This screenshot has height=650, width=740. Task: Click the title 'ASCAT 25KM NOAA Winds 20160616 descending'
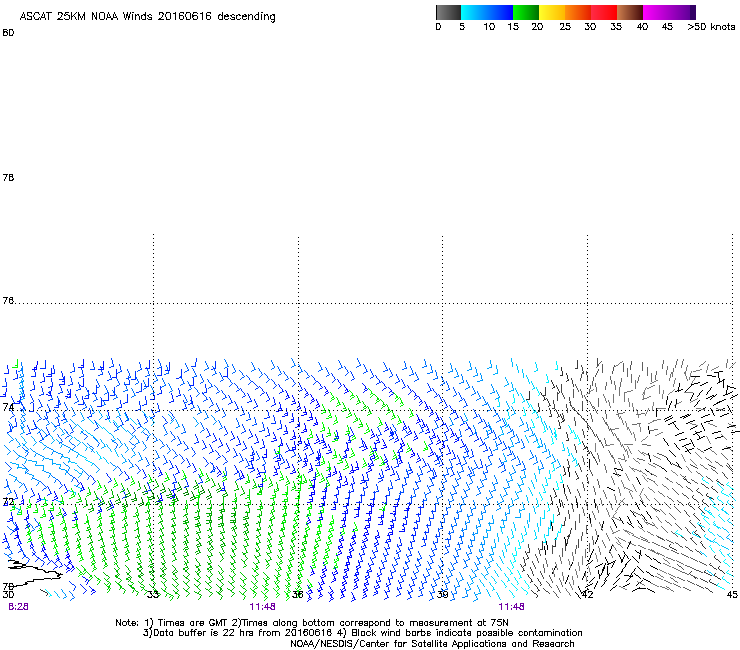pyautogui.click(x=147, y=17)
